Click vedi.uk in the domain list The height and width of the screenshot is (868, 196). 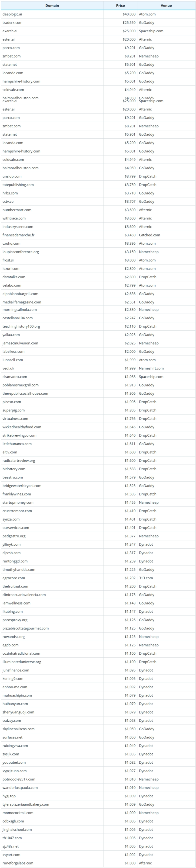[8, 368]
